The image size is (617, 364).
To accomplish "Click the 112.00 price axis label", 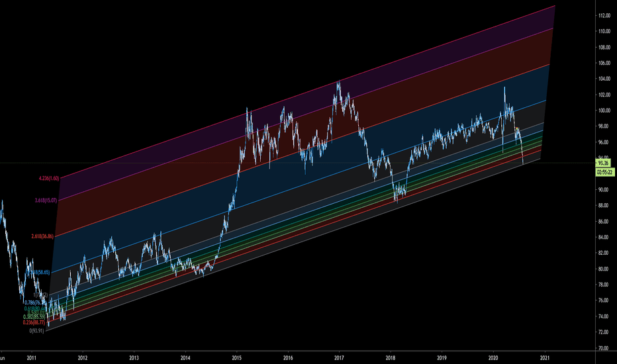I will tap(604, 16).
